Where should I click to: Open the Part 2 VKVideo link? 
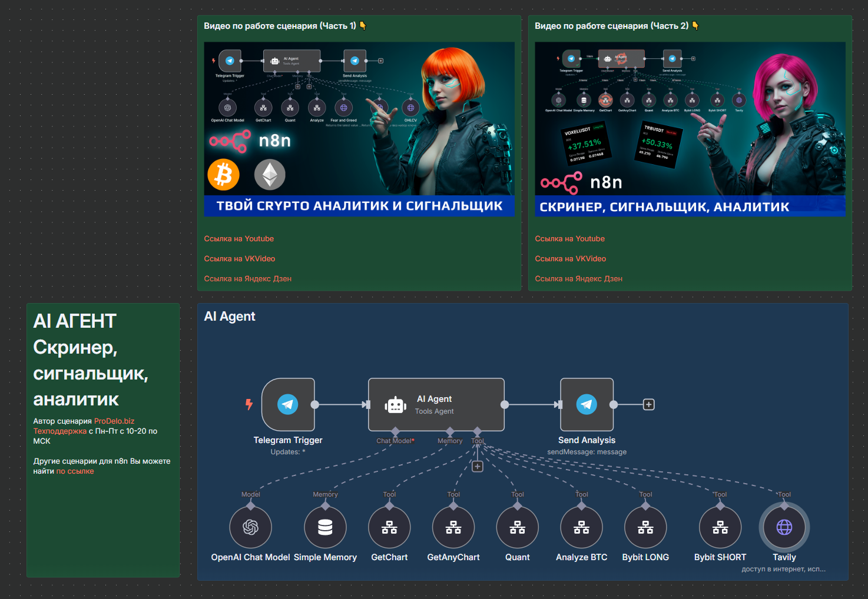(571, 258)
